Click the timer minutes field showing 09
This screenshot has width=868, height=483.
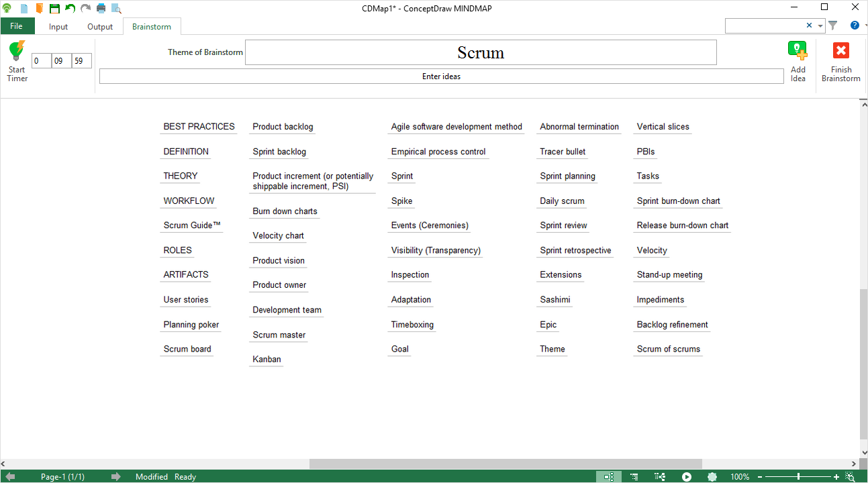pos(61,61)
